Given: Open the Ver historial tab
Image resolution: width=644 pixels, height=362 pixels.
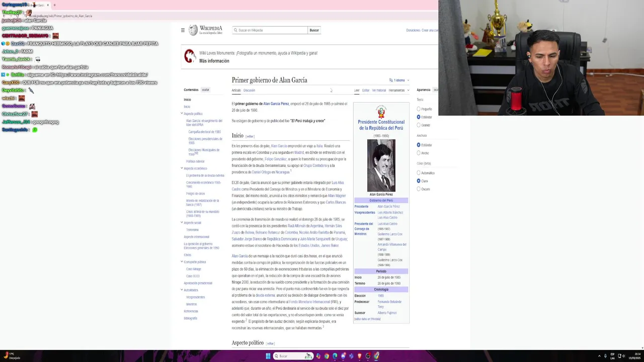Looking at the screenshot, I should pos(379,90).
